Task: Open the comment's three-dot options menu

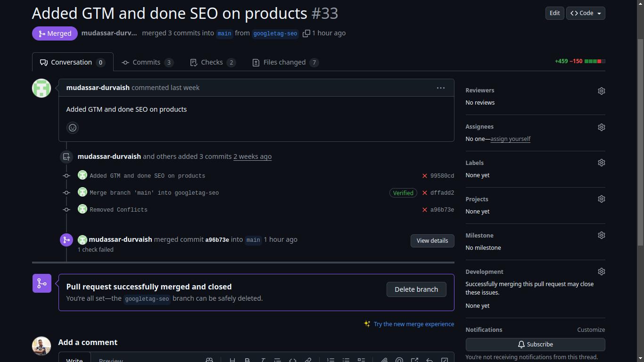Action: pyautogui.click(x=440, y=88)
